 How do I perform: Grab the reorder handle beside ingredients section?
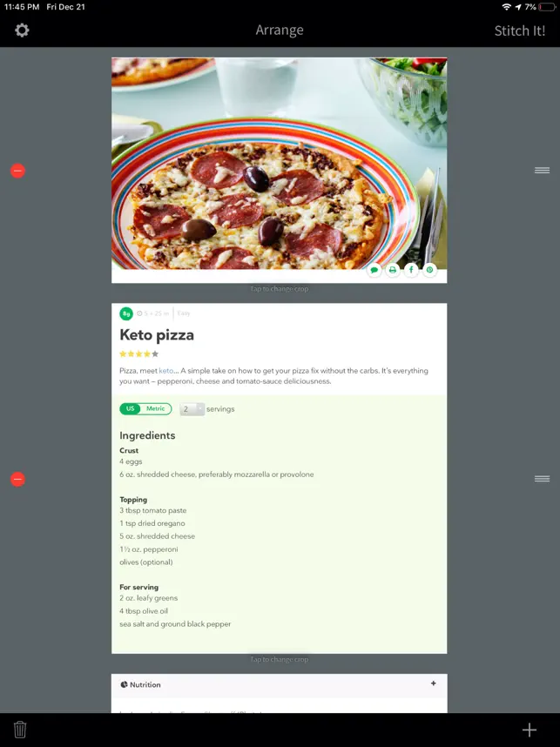point(542,479)
